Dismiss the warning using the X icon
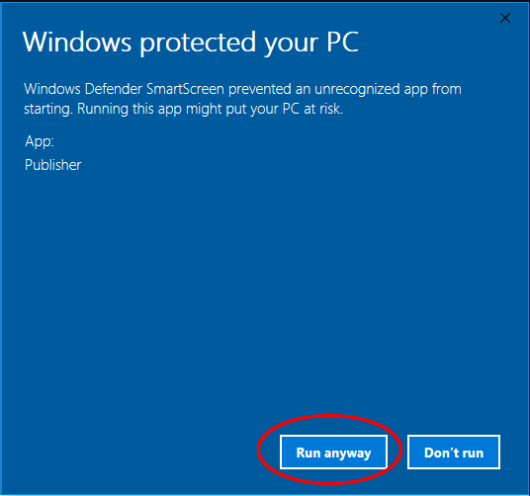 [505, 18]
